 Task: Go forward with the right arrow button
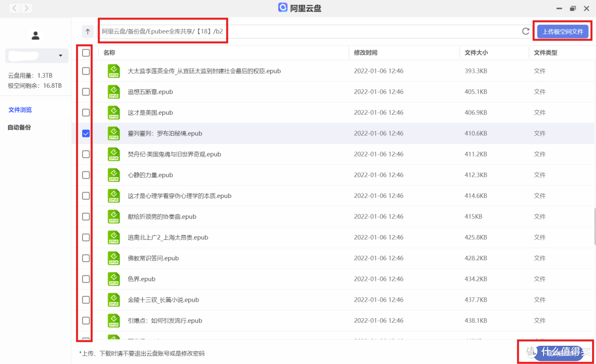[x=26, y=8]
